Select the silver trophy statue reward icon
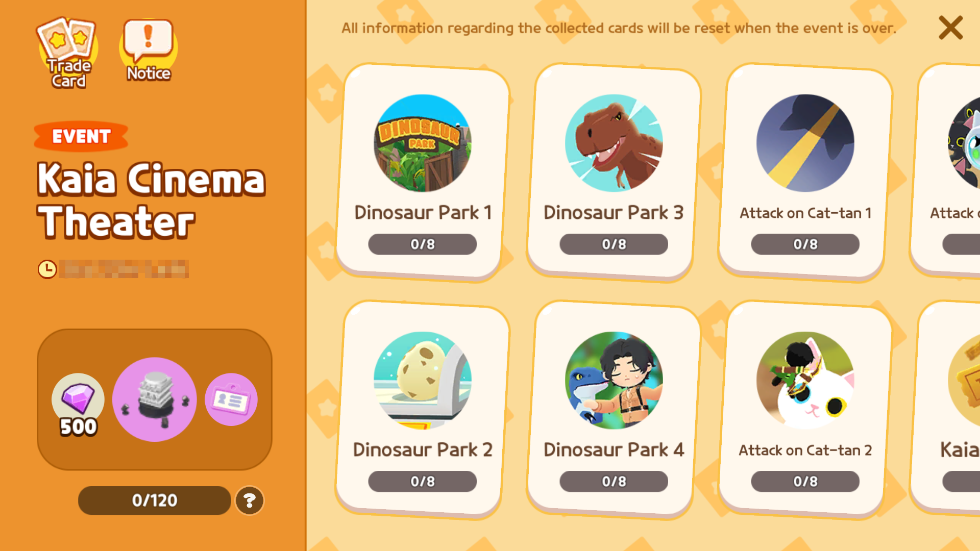 (x=155, y=399)
